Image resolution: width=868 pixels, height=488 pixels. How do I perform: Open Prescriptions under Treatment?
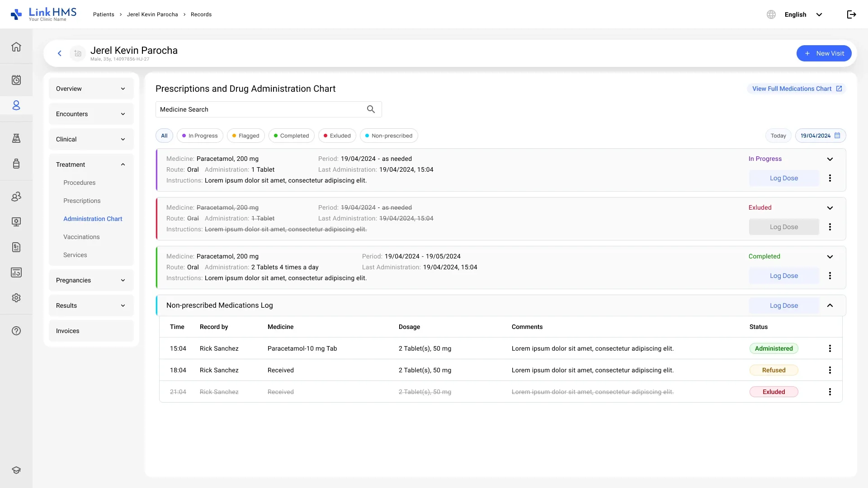(x=82, y=201)
